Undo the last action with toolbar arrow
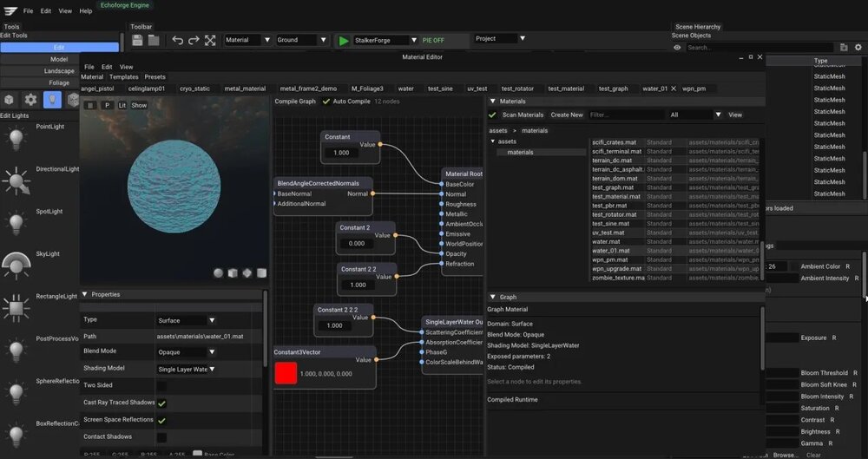This screenshot has width=868, height=459. point(177,40)
